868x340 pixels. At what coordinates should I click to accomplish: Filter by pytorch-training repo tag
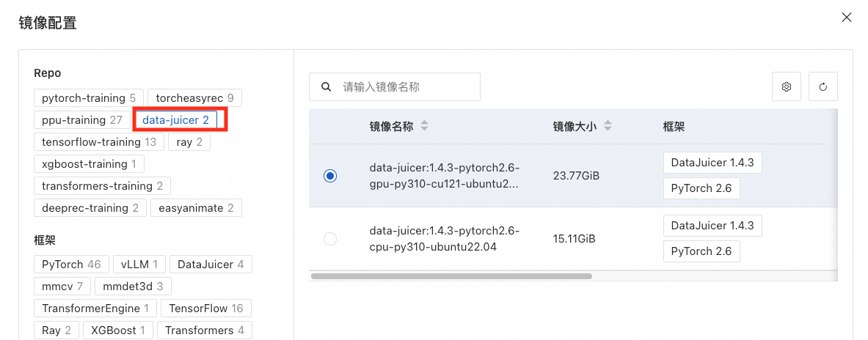coord(89,98)
